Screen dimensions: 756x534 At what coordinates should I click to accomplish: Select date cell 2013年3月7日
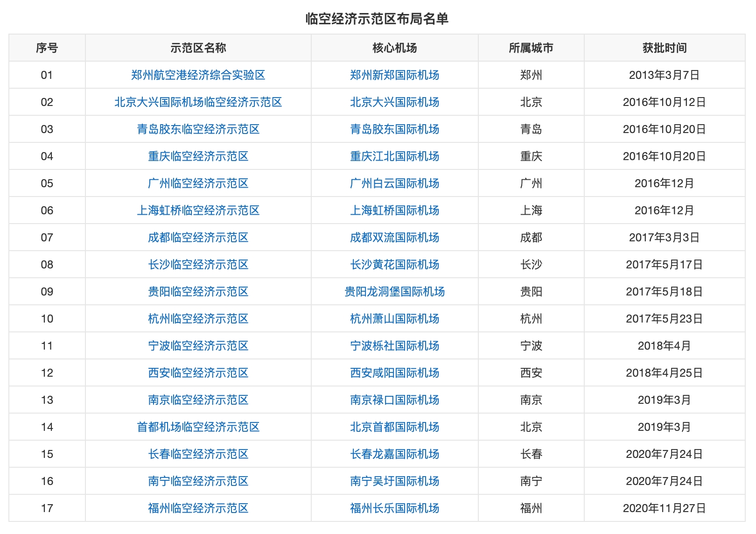(665, 75)
